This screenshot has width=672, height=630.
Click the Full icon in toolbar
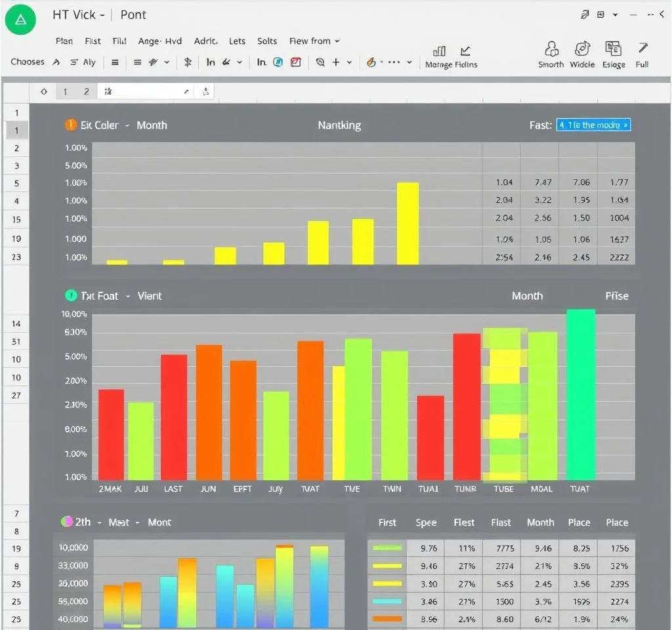tap(642, 49)
